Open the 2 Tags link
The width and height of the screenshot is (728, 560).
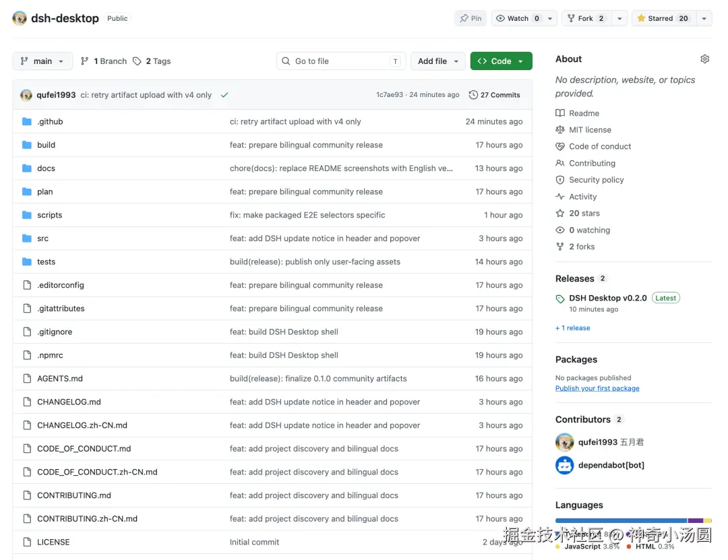point(152,61)
